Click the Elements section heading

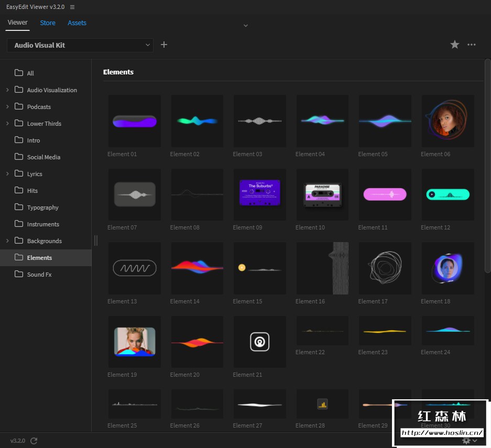click(x=118, y=72)
